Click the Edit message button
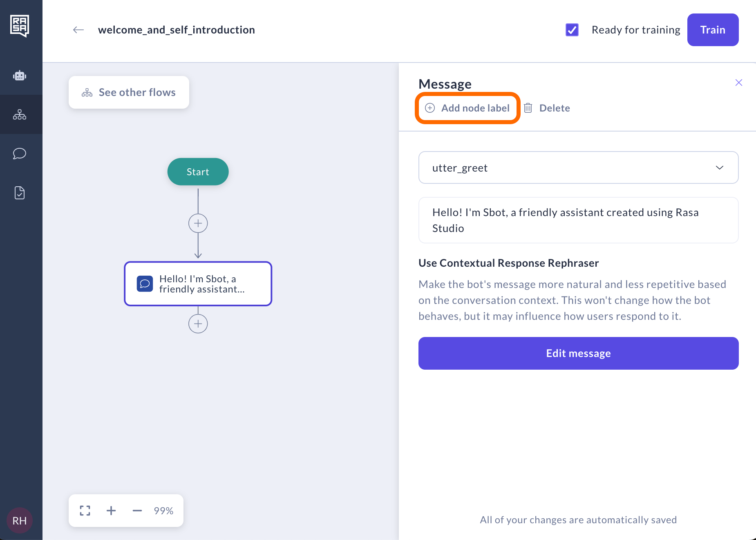This screenshot has height=540, width=756. 578,353
